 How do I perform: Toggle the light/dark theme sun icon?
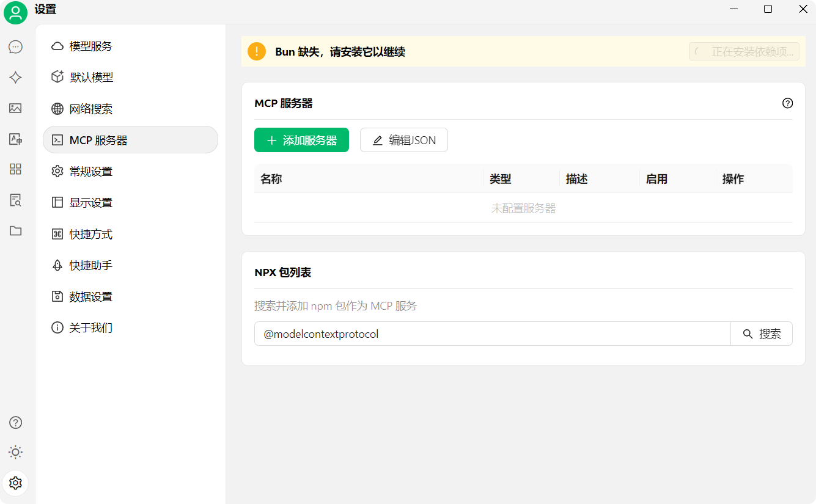click(x=15, y=452)
